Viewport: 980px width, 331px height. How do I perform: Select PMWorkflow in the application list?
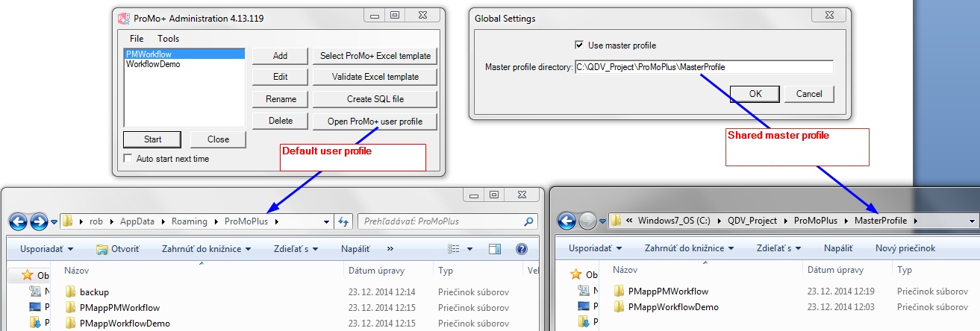(x=184, y=54)
